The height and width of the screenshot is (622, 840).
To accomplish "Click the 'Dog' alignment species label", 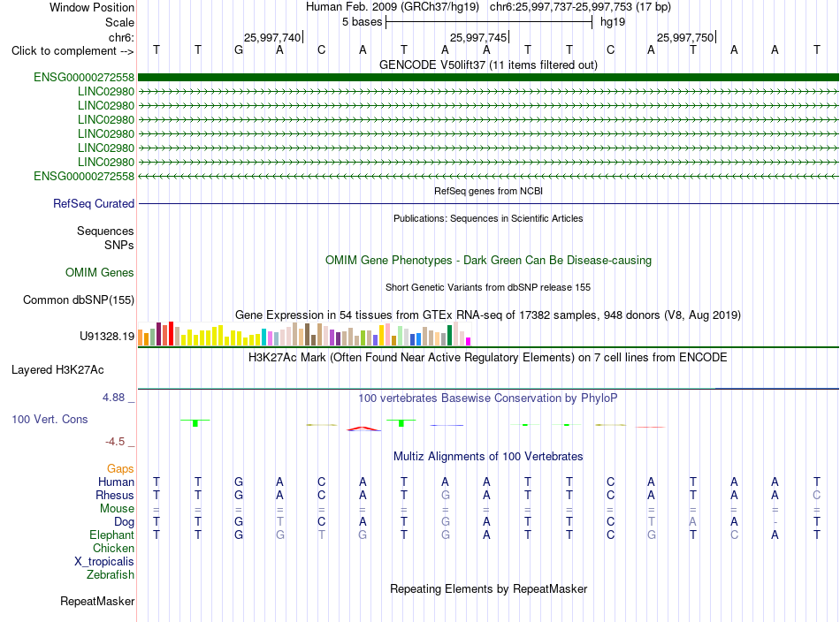I will point(124,522).
